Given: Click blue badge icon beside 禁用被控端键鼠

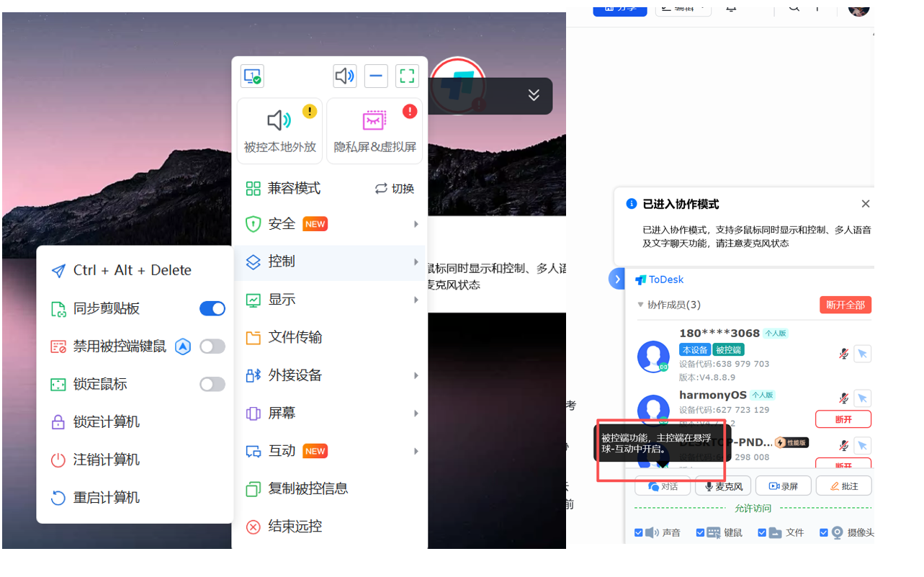Looking at the screenshot, I should pos(183,346).
